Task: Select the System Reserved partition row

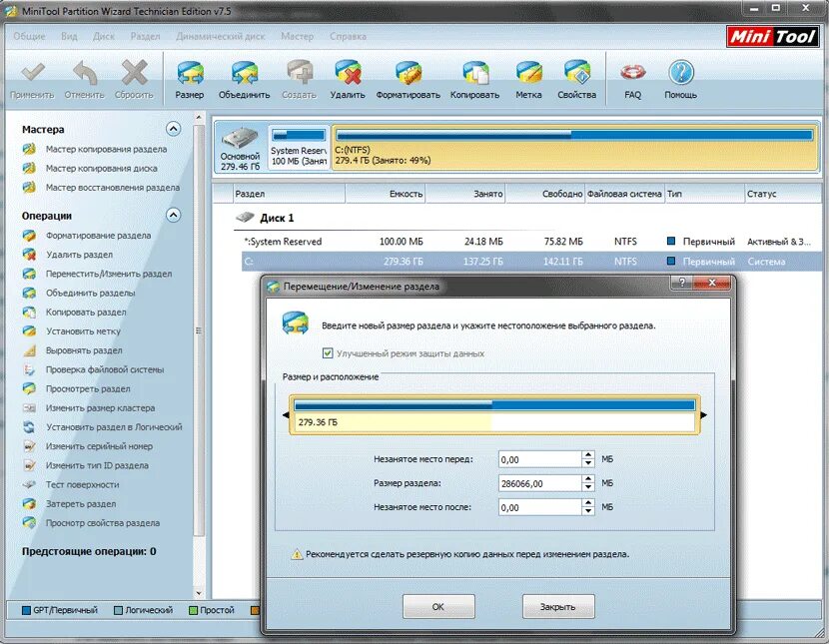Action: tap(531, 242)
